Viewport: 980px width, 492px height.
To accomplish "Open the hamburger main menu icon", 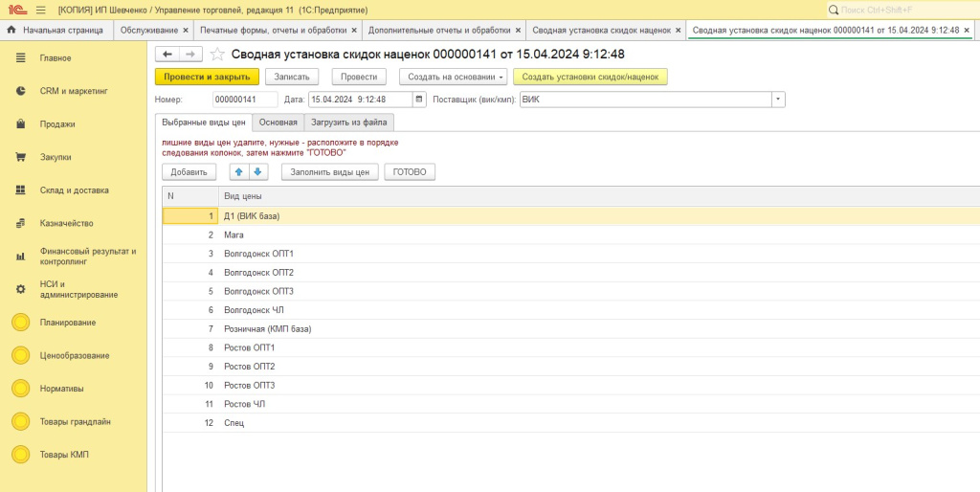I will pyautogui.click(x=40, y=10).
